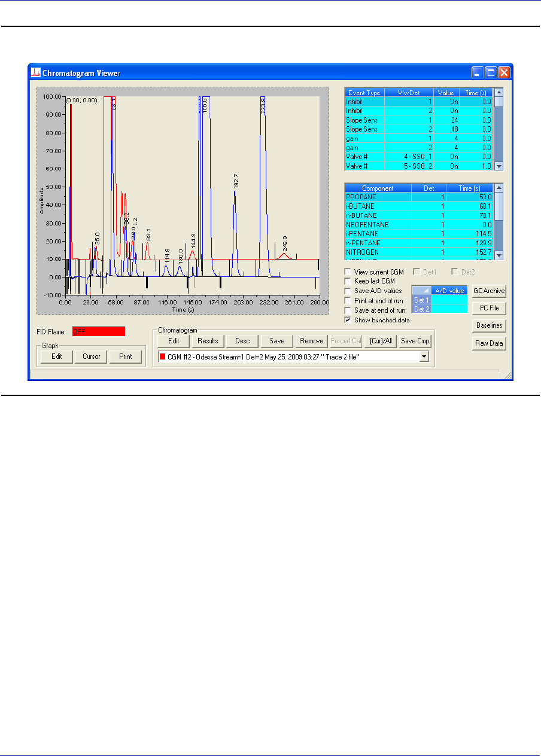
Task: Tick the Keep last CGM checkbox
Action: click(x=348, y=281)
